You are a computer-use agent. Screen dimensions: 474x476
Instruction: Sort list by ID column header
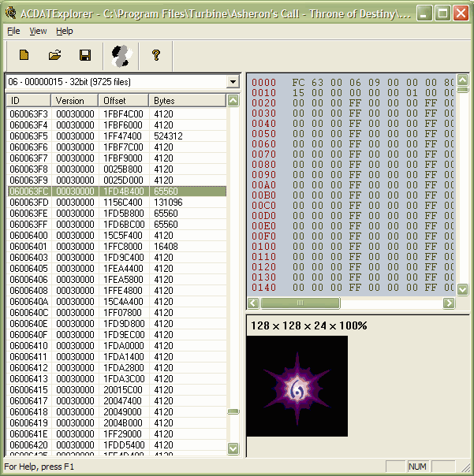coord(28,101)
